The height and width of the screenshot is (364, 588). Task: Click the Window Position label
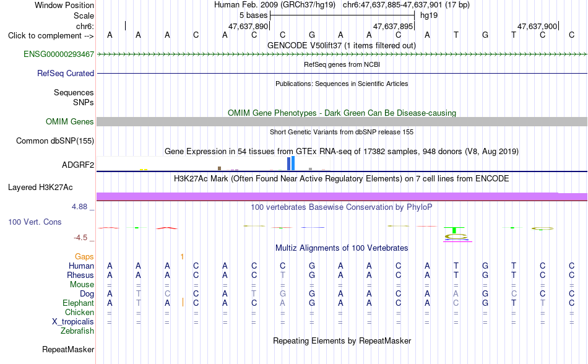tap(64, 5)
